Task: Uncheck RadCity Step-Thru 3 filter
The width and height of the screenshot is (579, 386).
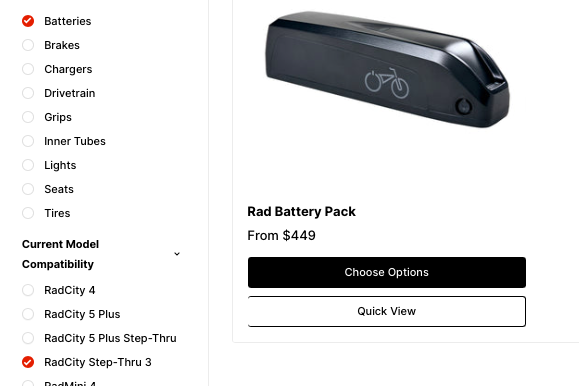Action: tap(28, 362)
